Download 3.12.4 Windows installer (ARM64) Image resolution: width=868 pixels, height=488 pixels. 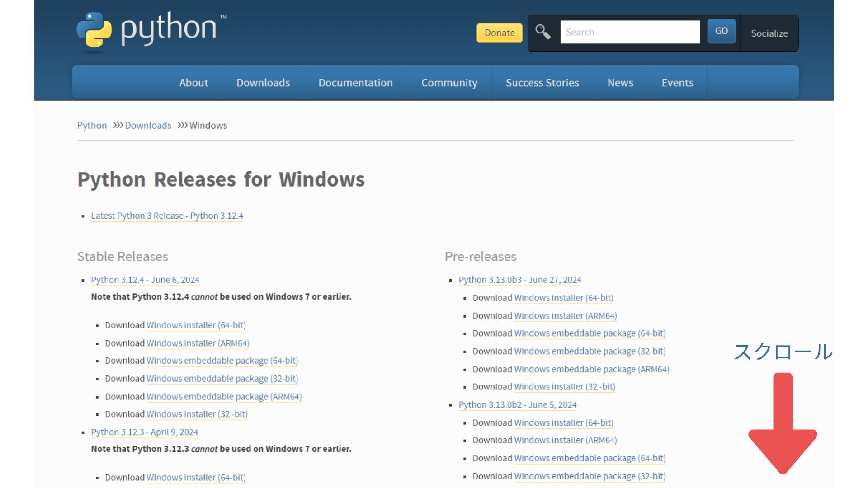click(x=198, y=343)
